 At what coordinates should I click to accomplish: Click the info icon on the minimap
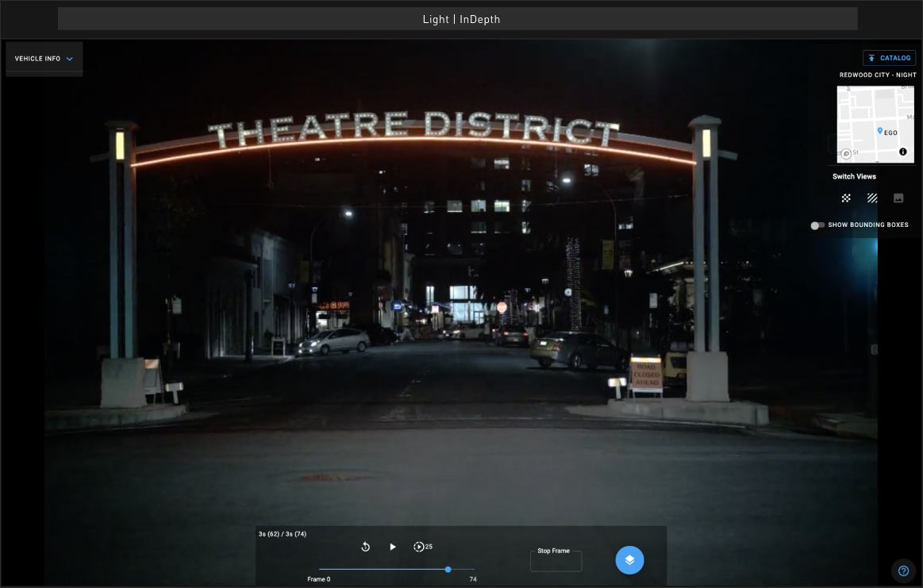[902, 151]
